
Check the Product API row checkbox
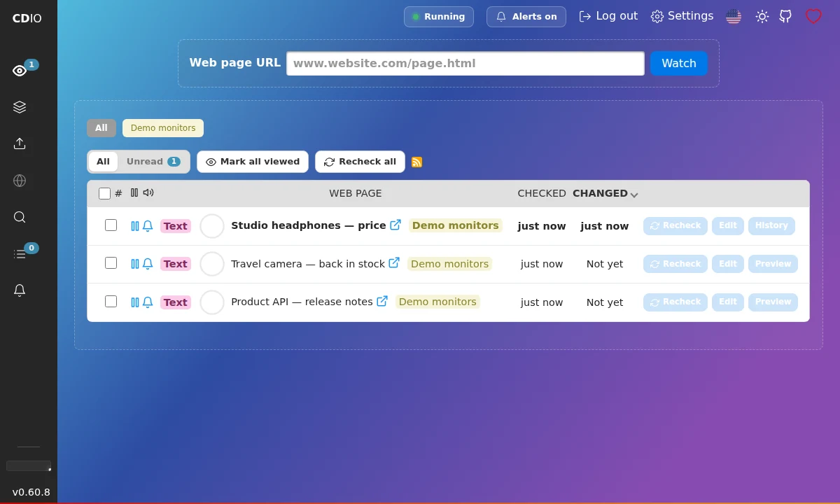[x=111, y=301]
